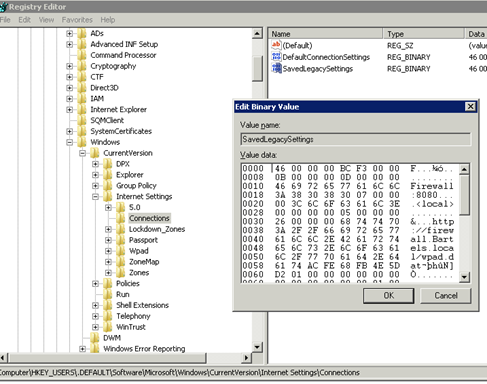
Task: Click the SQMClient folder icon
Action: [x=82, y=120]
